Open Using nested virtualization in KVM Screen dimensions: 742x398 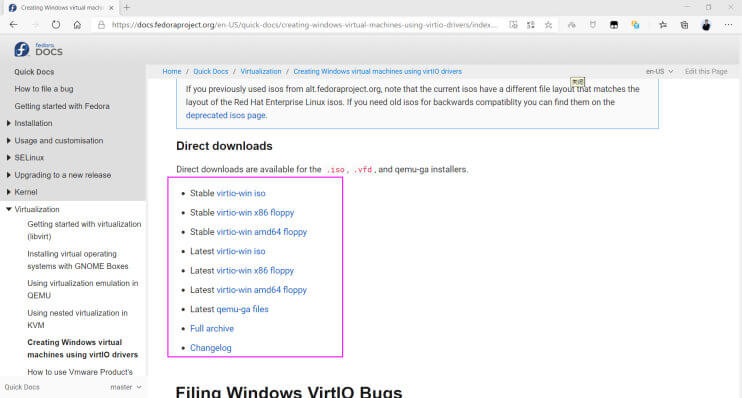coord(77,319)
